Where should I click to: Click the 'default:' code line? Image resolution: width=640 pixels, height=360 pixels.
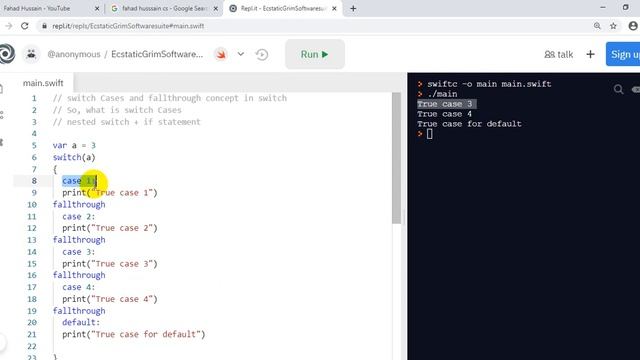[81, 322]
